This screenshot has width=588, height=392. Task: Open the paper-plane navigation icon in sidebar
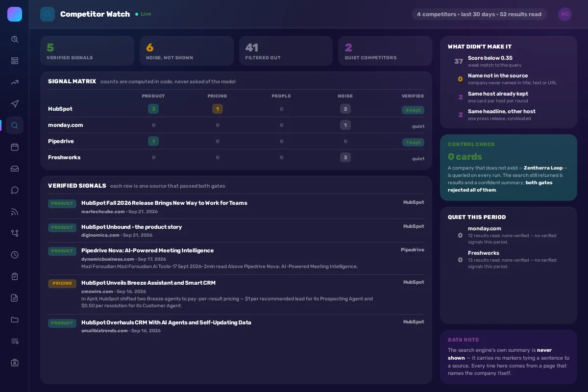pos(15,104)
